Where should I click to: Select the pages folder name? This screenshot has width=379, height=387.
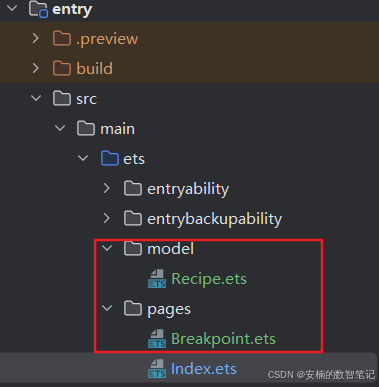169,310
